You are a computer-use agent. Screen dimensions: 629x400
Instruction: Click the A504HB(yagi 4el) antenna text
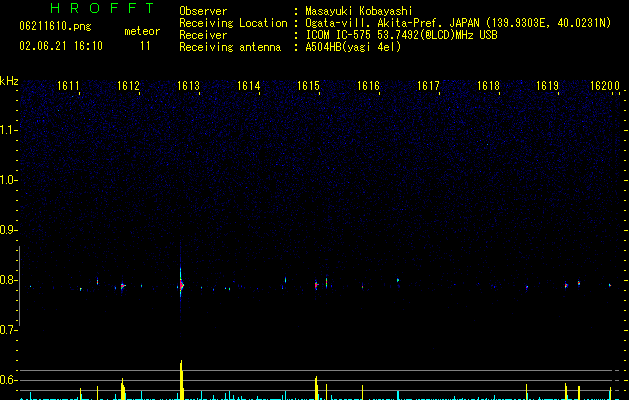pos(353,47)
